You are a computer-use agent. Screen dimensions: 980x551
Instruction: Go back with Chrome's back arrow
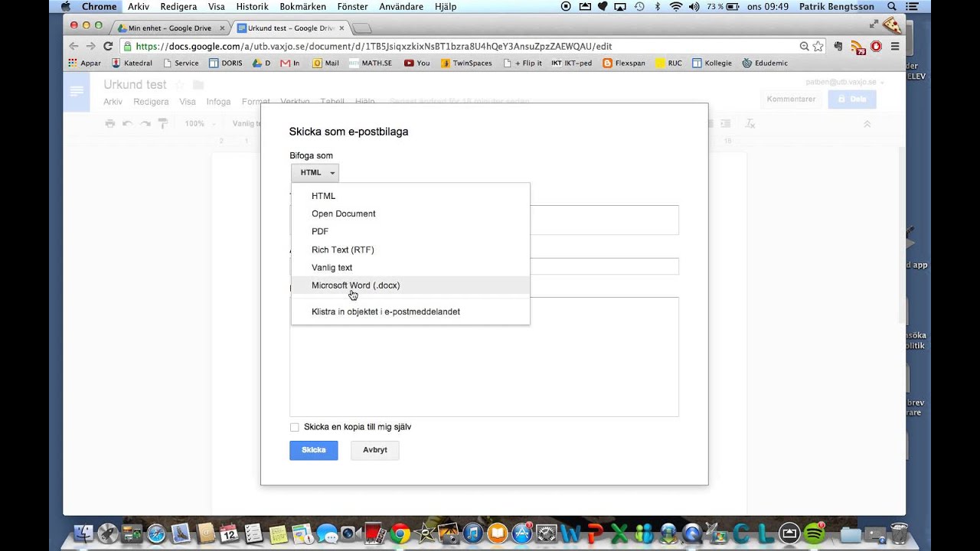point(73,46)
